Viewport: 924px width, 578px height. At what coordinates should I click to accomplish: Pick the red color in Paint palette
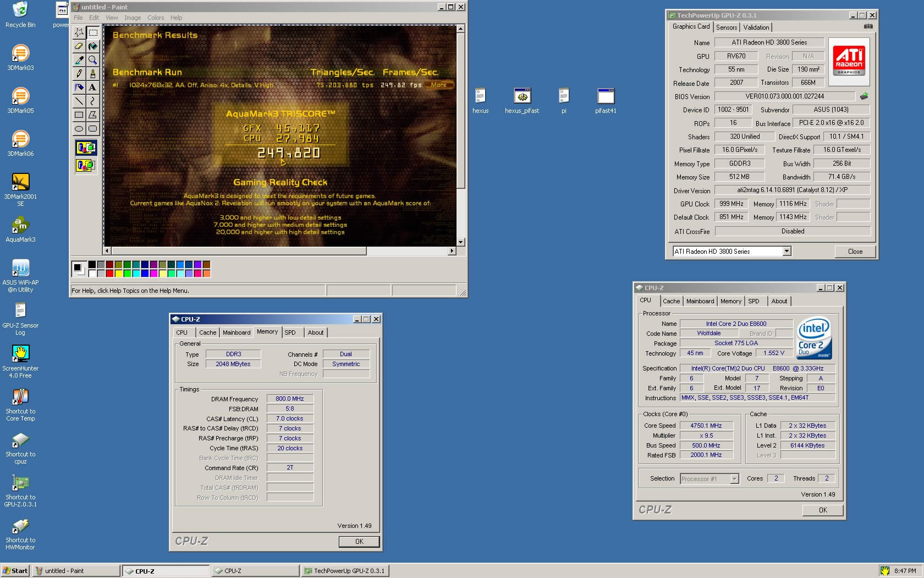pyautogui.click(x=110, y=273)
